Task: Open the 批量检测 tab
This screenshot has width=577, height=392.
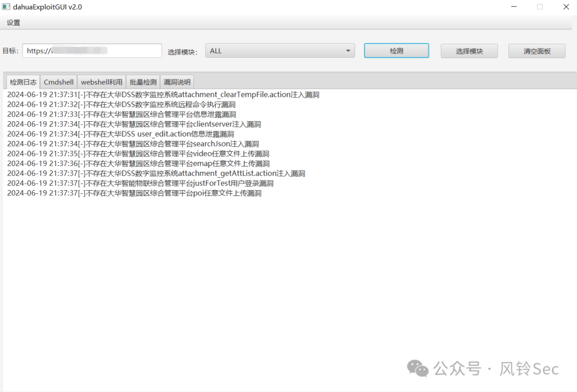Action: (x=143, y=82)
